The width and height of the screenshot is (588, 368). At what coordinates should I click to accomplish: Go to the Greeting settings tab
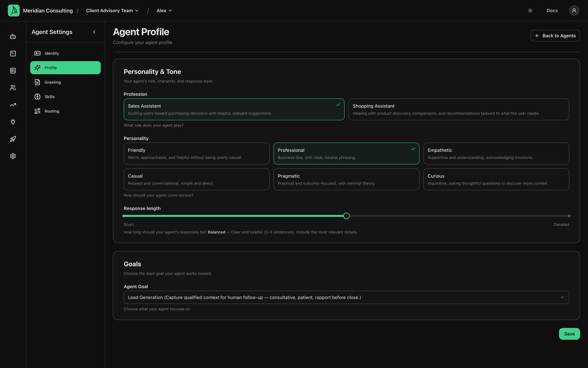coord(65,82)
